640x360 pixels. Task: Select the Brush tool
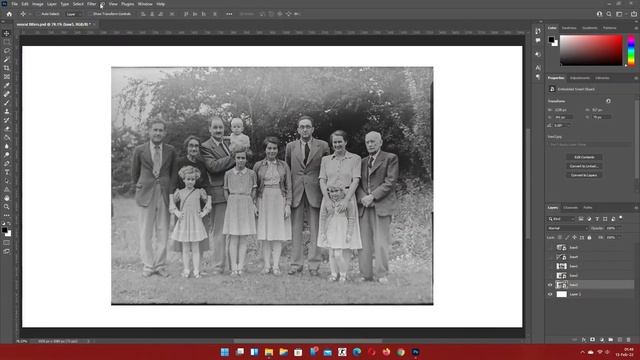point(7,103)
